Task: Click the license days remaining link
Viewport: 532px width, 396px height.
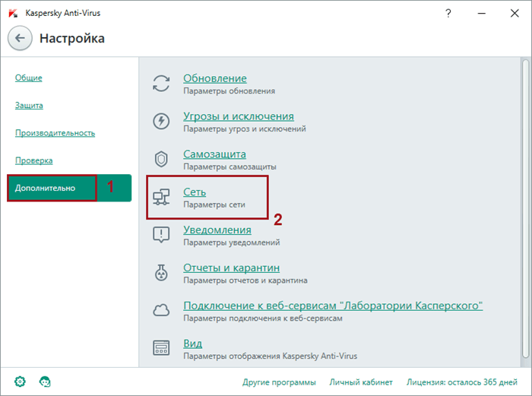Action: 460,382
